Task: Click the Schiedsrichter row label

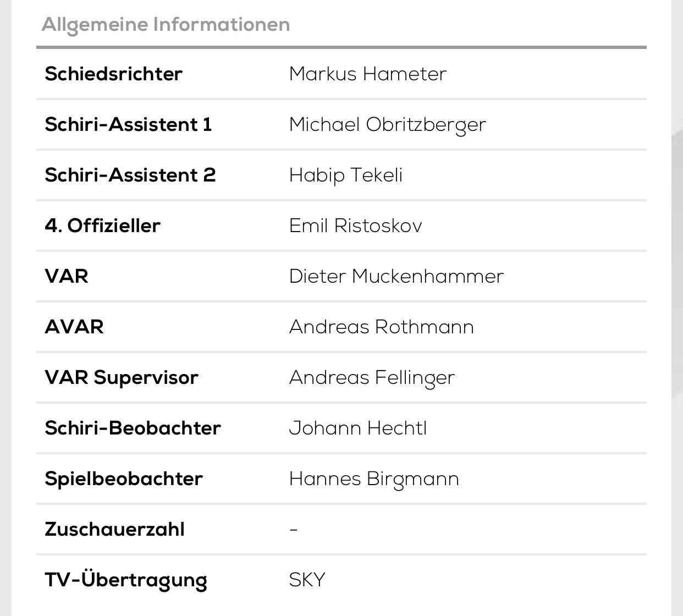Action: click(x=113, y=74)
